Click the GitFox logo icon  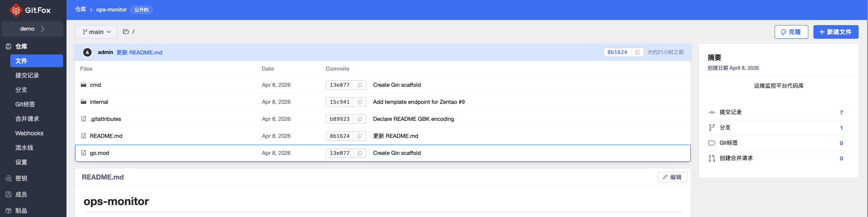(16, 10)
